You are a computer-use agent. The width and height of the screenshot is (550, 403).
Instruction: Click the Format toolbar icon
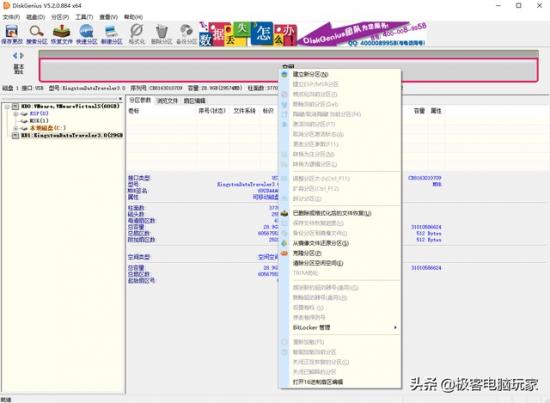tap(136, 32)
